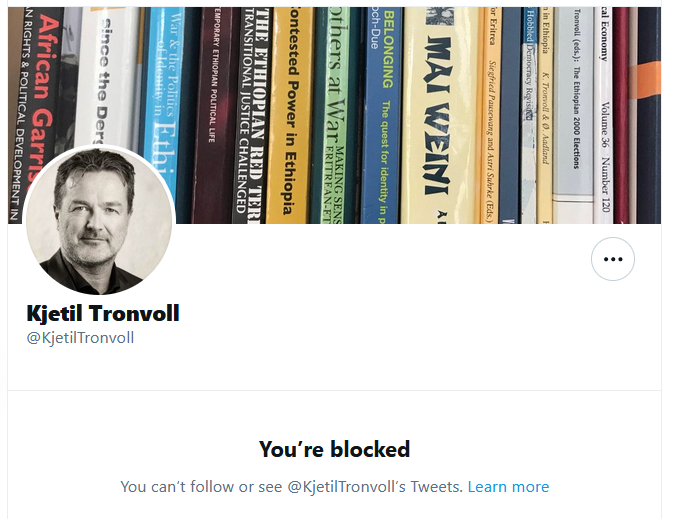Click the Contested Power in Ethiopia spine
This screenshot has width=689, height=519.
click(x=290, y=115)
